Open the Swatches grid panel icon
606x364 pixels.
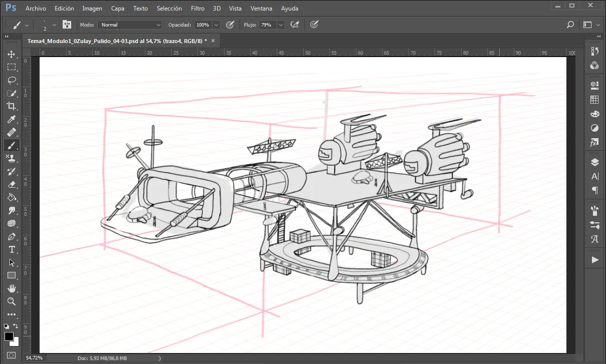click(595, 99)
